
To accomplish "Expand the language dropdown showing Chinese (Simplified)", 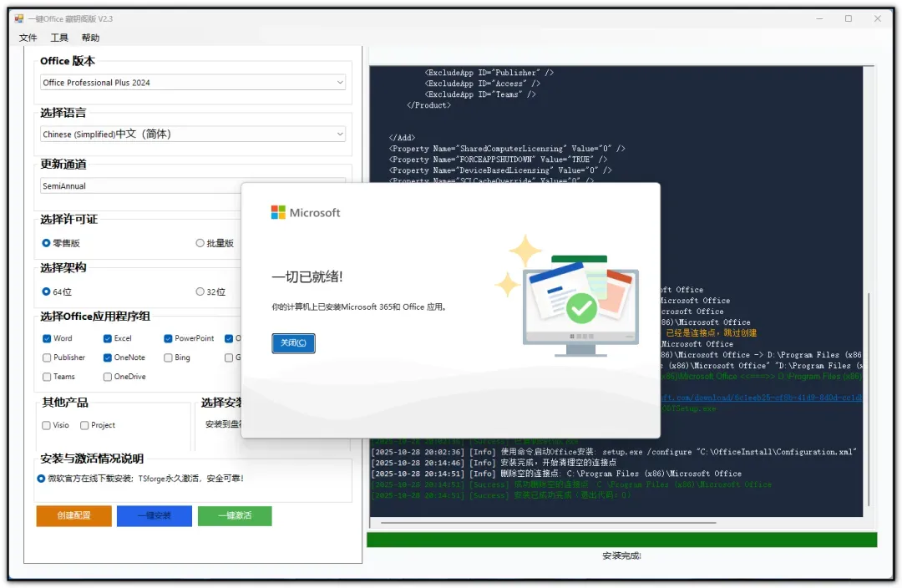I will (193, 134).
